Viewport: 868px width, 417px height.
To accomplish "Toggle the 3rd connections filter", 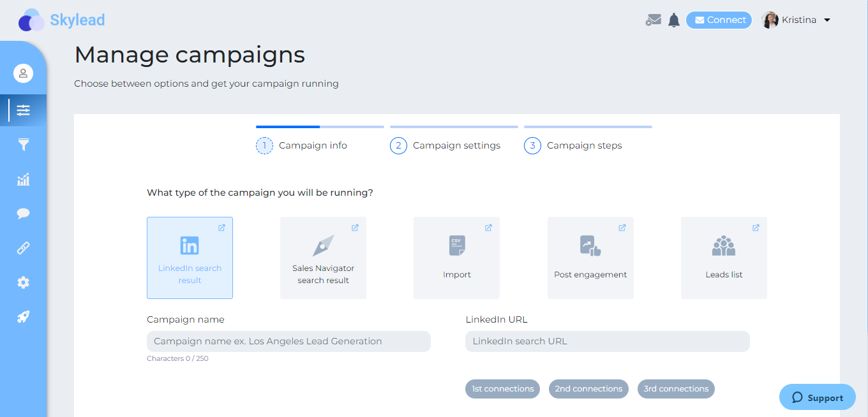I will point(675,389).
